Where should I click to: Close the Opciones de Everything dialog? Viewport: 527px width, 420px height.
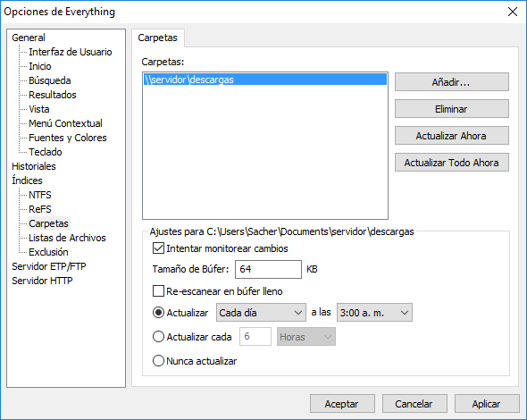tap(513, 12)
